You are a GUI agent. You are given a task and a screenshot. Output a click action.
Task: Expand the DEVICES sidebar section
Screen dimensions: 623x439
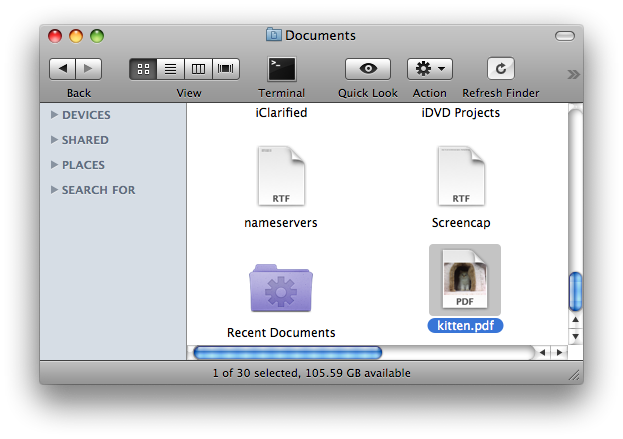point(54,114)
